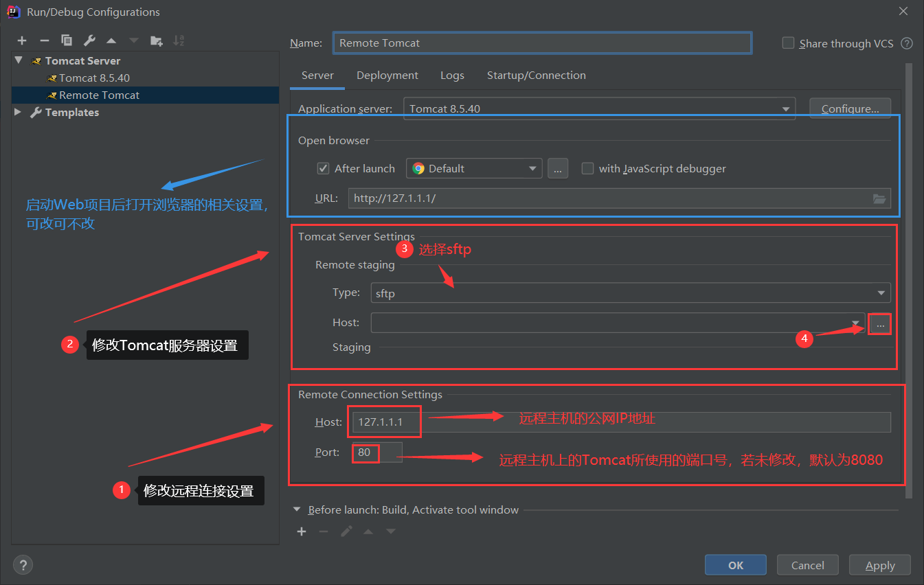Click the Name input field
Viewport: 924px width, 585px height.
[x=542, y=43]
